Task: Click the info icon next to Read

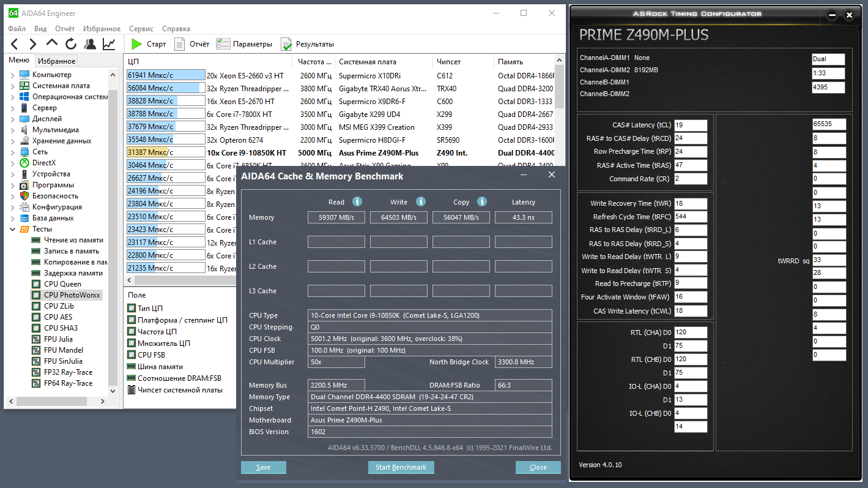Action: (x=357, y=201)
